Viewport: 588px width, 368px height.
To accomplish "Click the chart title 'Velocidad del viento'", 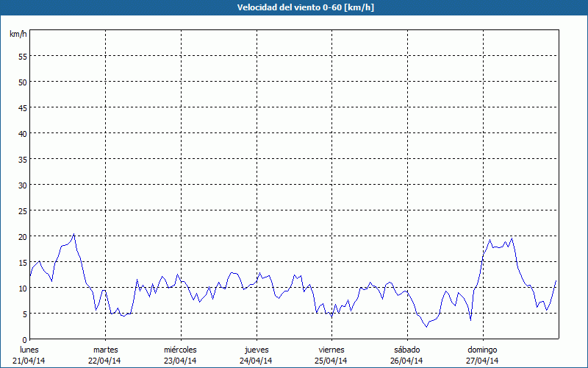I will point(293,7).
